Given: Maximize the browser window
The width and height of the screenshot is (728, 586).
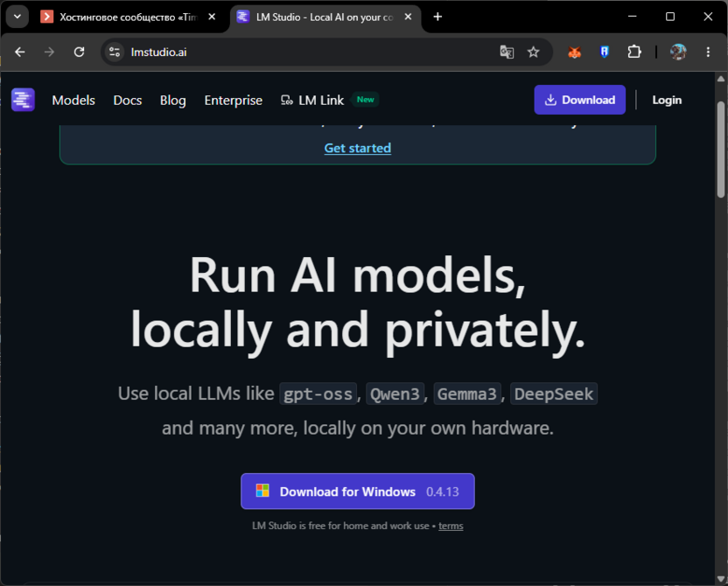Looking at the screenshot, I should pyautogui.click(x=670, y=17).
